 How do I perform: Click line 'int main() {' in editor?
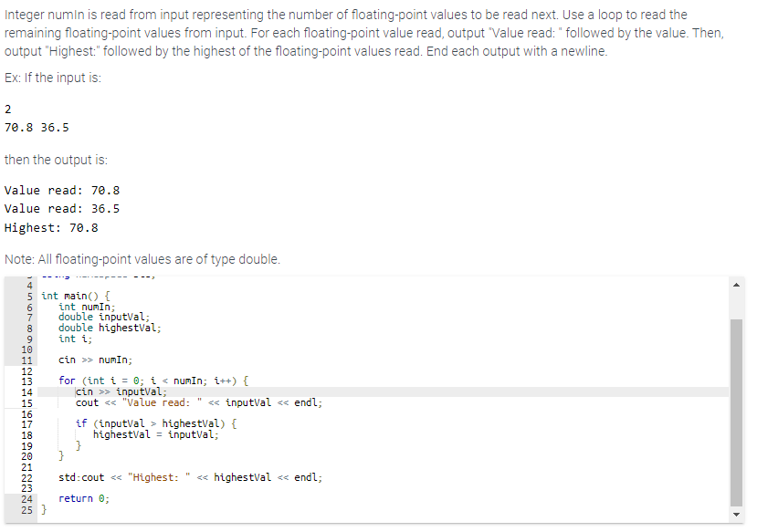(x=75, y=296)
